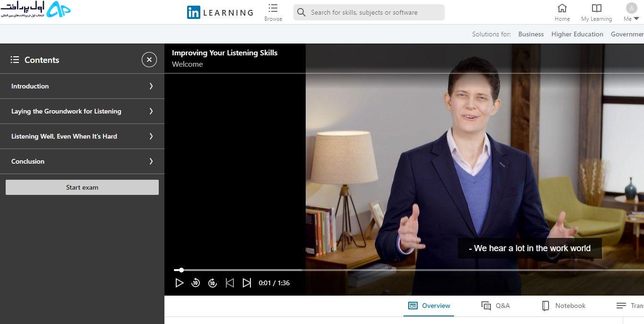Switch to the Q&A tab
644x324 pixels.
coord(496,306)
